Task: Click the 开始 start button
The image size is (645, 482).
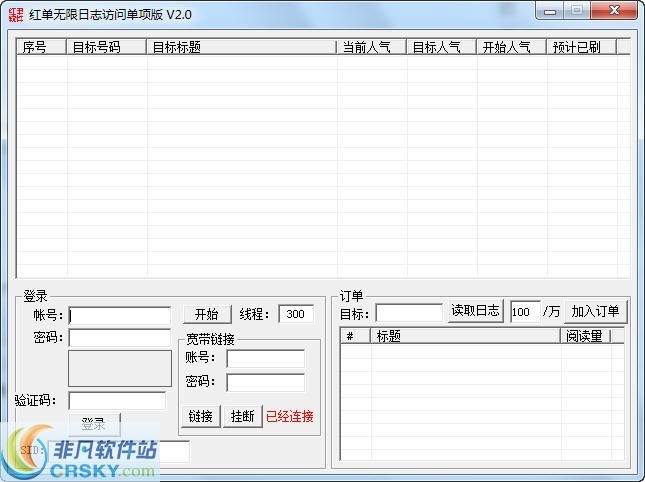Action: click(x=207, y=315)
